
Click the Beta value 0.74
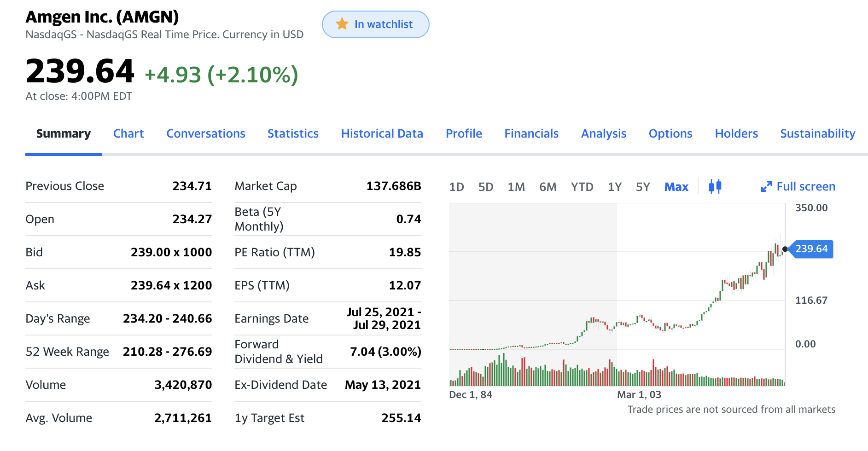[x=408, y=219]
